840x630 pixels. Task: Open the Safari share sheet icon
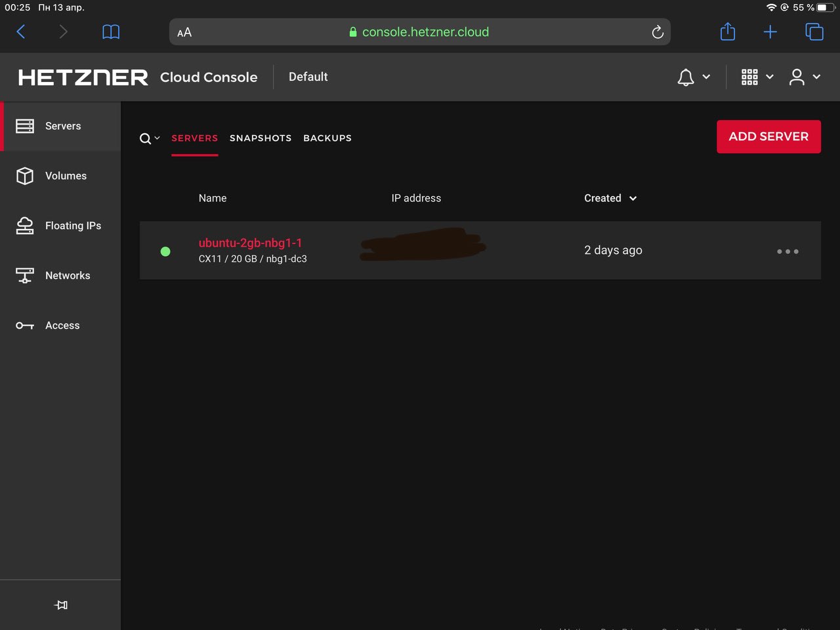coord(728,31)
